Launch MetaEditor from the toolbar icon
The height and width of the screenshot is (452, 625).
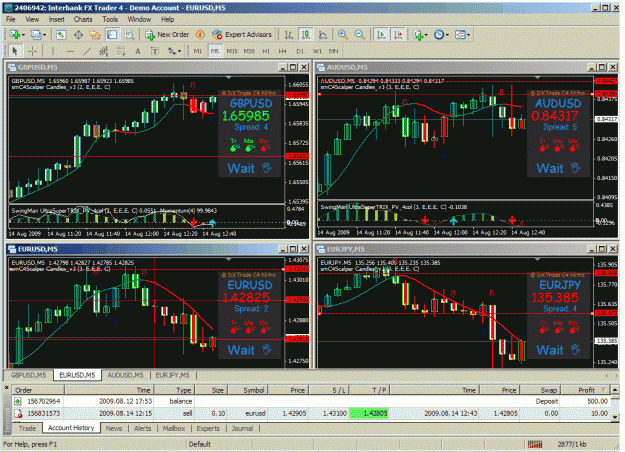point(200,35)
